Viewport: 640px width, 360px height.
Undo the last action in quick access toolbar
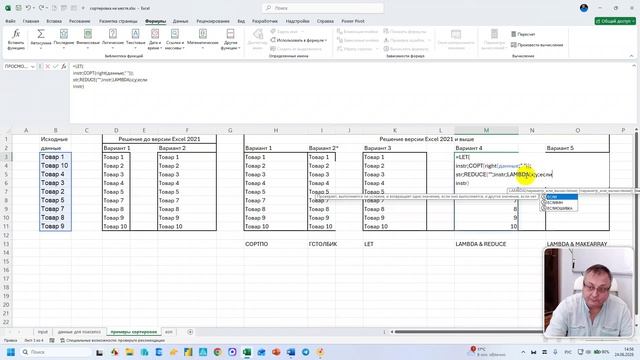pos(28,8)
